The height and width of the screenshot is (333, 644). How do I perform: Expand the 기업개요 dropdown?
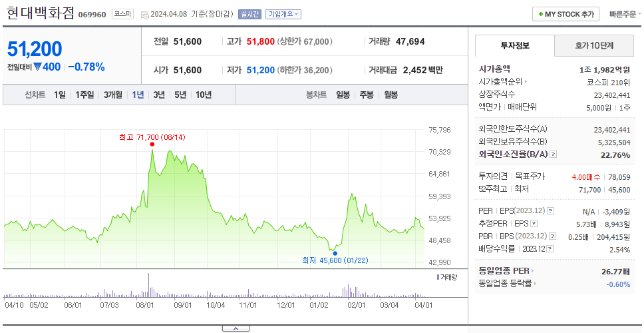283,15
